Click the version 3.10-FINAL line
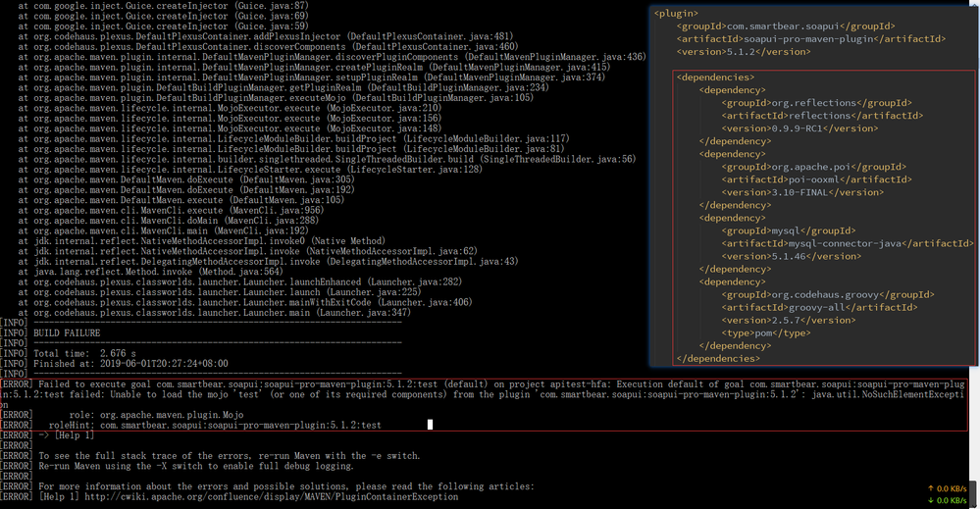 (802, 192)
